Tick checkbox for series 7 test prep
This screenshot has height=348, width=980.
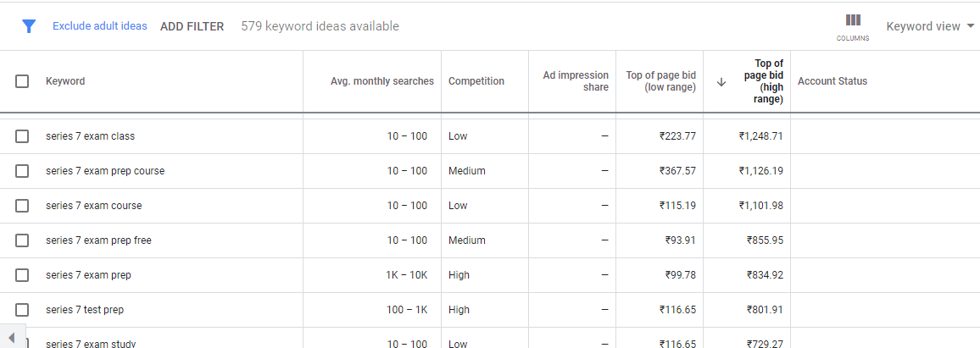tap(22, 309)
